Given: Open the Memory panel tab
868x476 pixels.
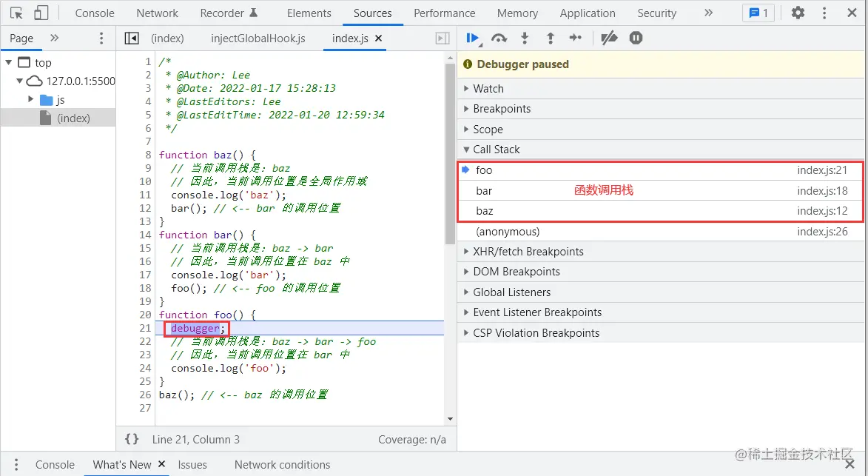Looking at the screenshot, I should tap(517, 13).
